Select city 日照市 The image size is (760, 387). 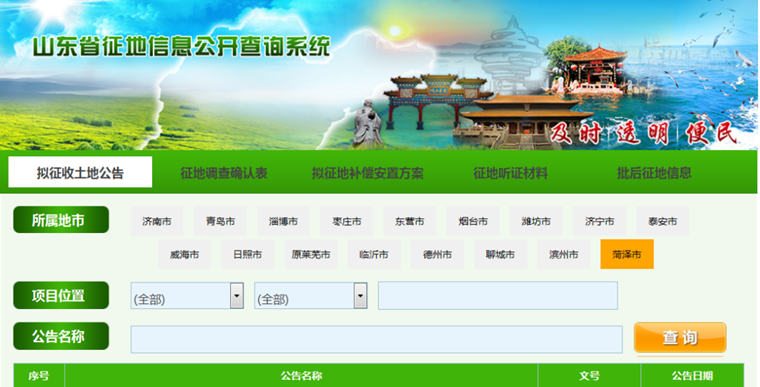[248, 254]
